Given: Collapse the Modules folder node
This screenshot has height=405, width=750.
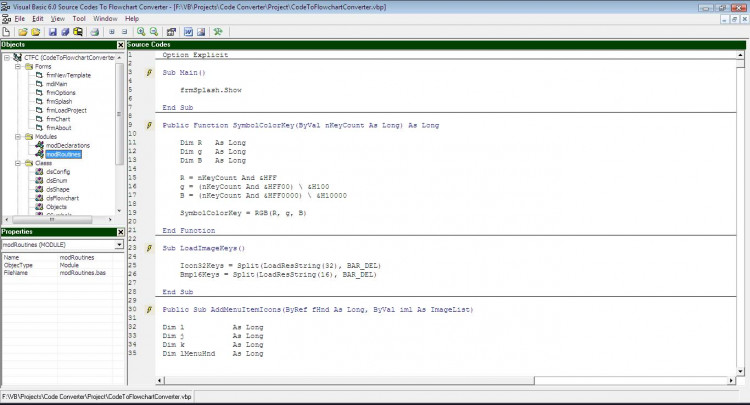Looking at the screenshot, I should click(x=17, y=136).
